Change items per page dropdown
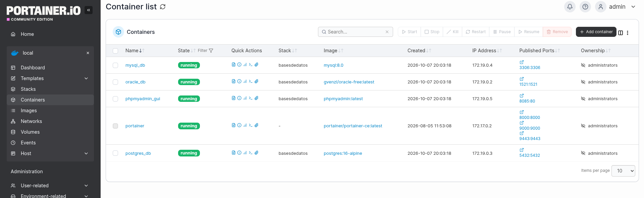This screenshot has height=198, width=644. [x=623, y=171]
